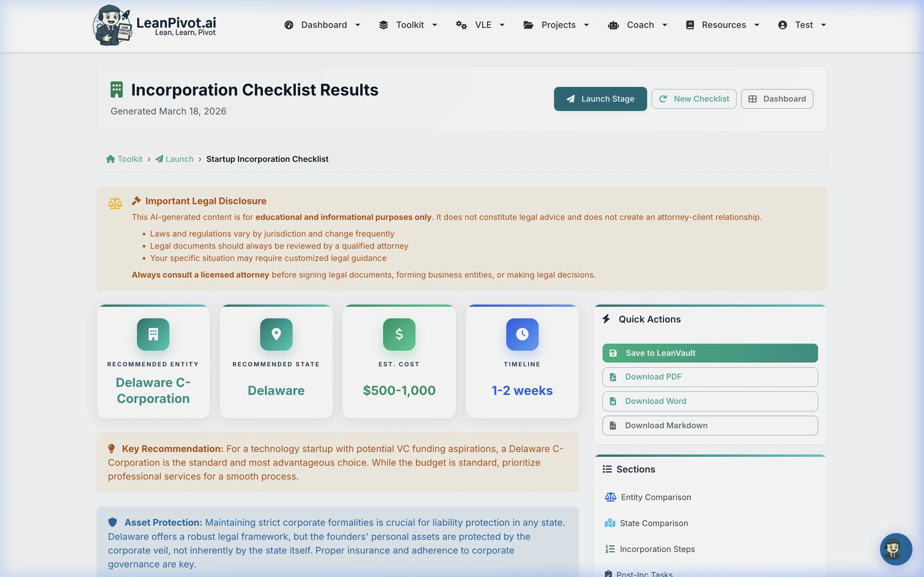924x577 pixels.
Task: Click the scale icon beside Entity Comparison
Action: [x=610, y=497]
